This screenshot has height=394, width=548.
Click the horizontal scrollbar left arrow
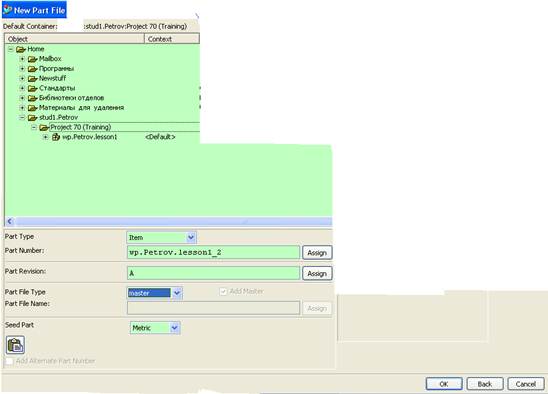[10, 221]
